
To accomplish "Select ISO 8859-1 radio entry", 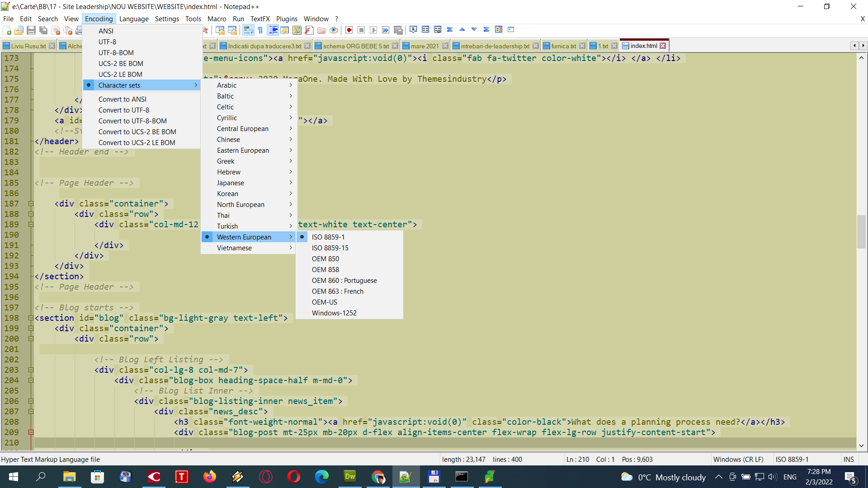I will [x=349, y=237].
